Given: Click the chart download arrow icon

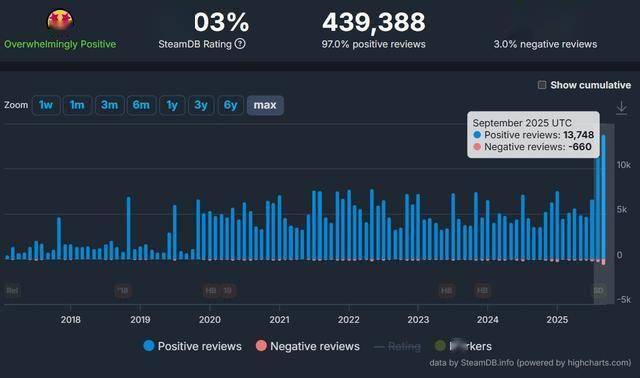Looking at the screenshot, I should tap(621, 108).
